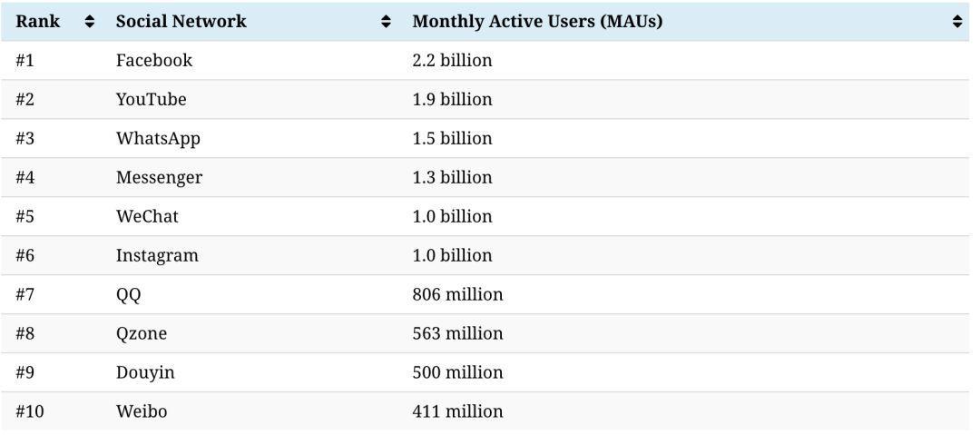Click the Monthly Active Users sort icon
The image size is (980, 435).
[x=957, y=22]
